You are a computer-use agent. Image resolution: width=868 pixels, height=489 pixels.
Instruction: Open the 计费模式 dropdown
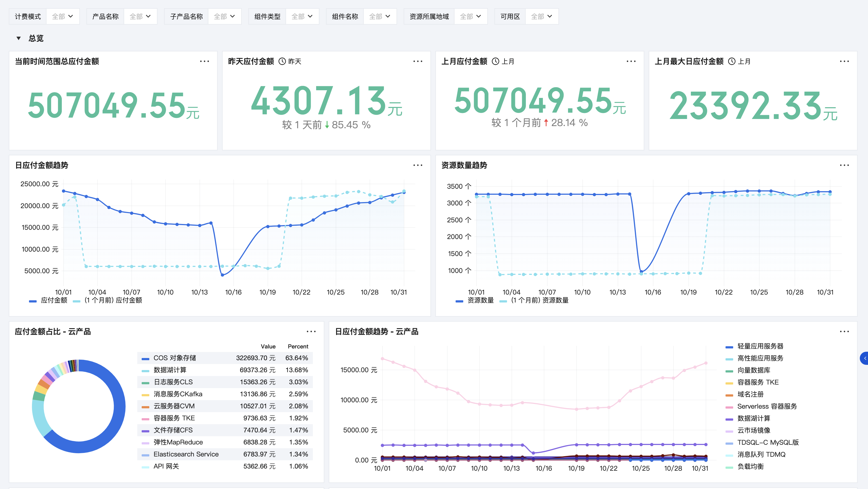[62, 16]
